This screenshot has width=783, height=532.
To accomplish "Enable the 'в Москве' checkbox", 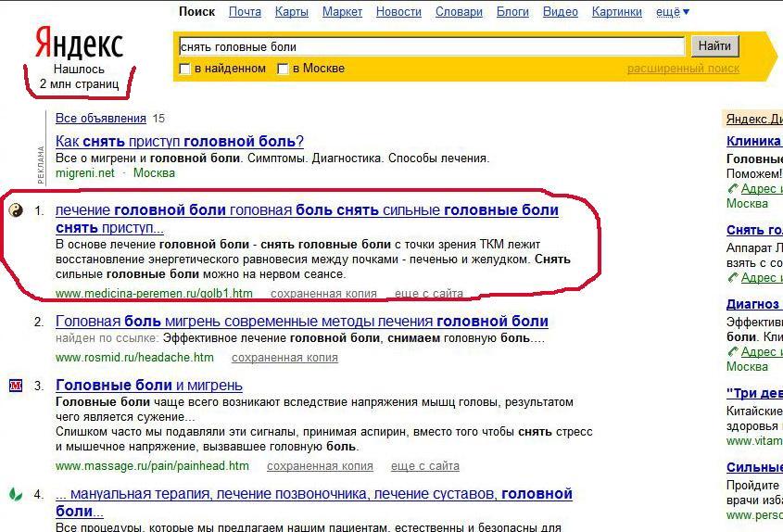I will (283, 69).
